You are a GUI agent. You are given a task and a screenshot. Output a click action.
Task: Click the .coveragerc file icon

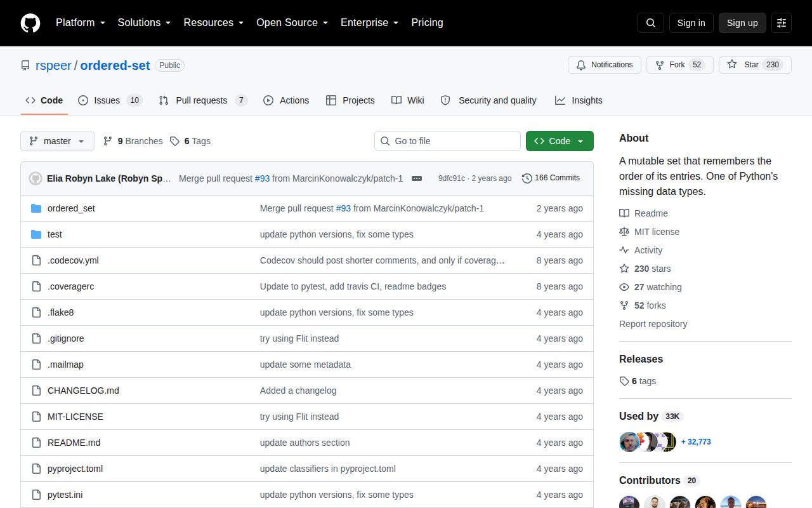(36, 286)
